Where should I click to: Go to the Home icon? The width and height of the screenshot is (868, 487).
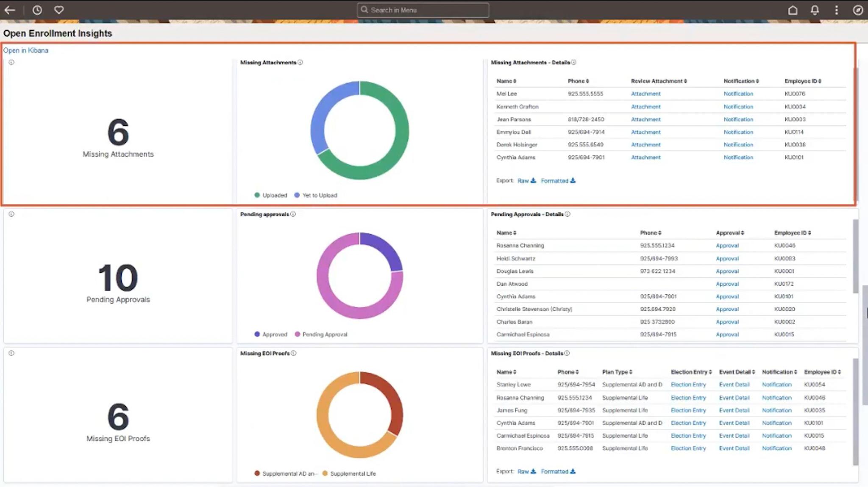click(x=793, y=10)
